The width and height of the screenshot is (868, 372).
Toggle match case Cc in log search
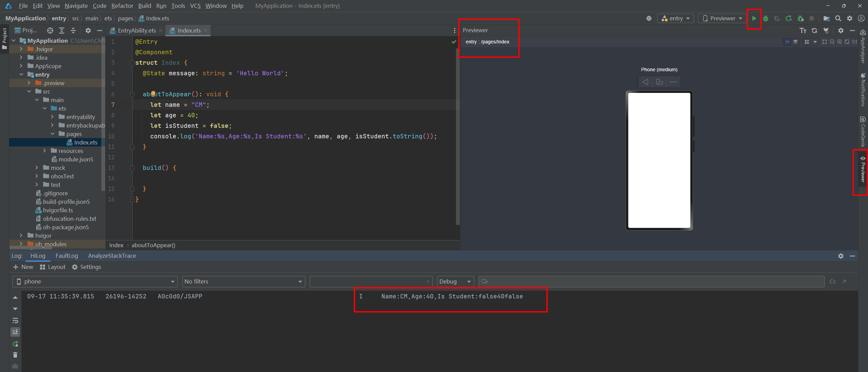(x=833, y=281)
